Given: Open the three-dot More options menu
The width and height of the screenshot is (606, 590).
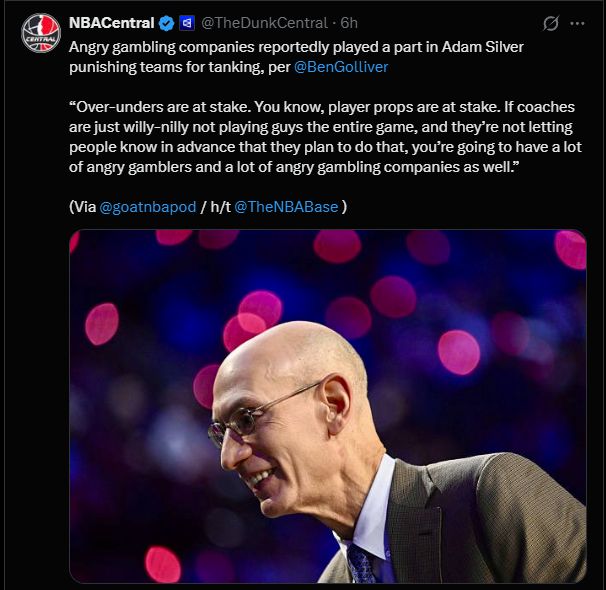Looking at the screenshot, I should [577, 24].
